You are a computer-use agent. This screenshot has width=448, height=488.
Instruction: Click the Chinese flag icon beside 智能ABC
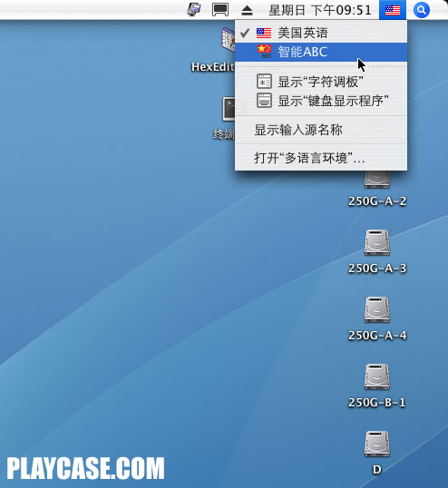pyautogui.click(x=264, y=52)
